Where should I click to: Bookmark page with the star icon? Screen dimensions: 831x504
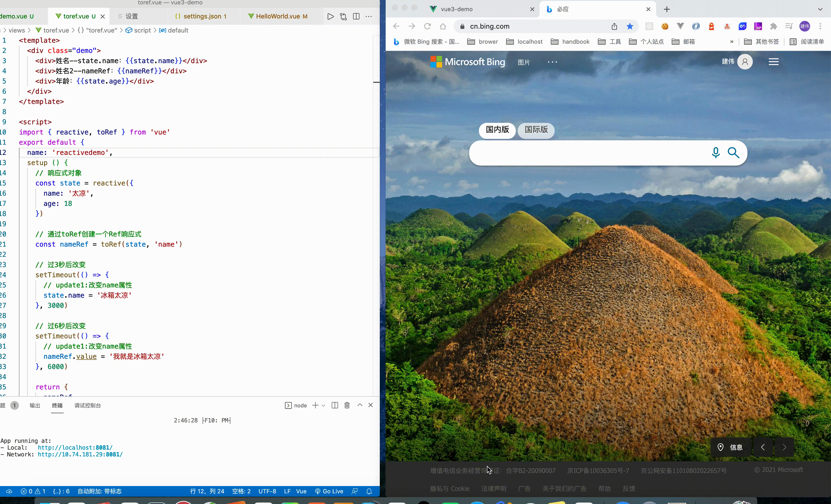coord(630,26)
